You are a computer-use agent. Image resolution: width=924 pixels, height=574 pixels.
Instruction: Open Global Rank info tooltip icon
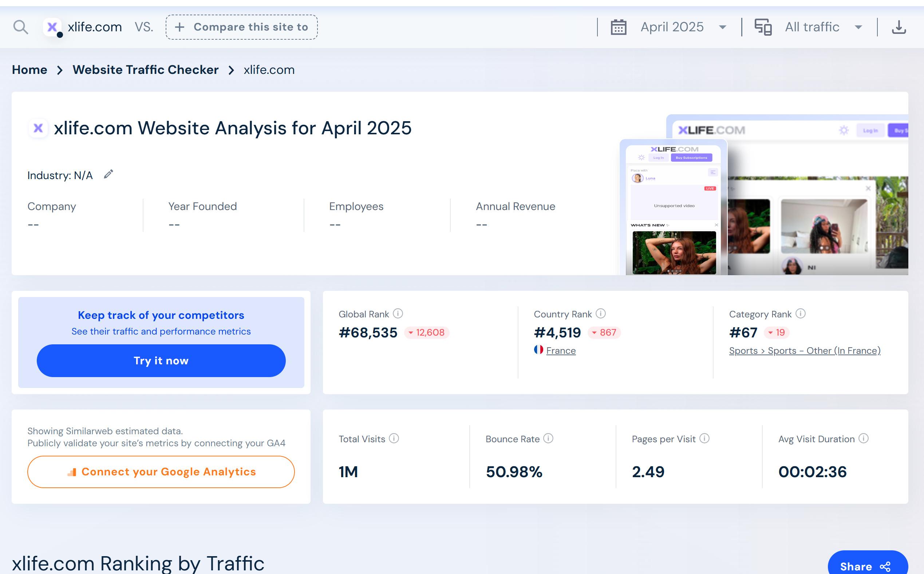click(x=398, y=314)
